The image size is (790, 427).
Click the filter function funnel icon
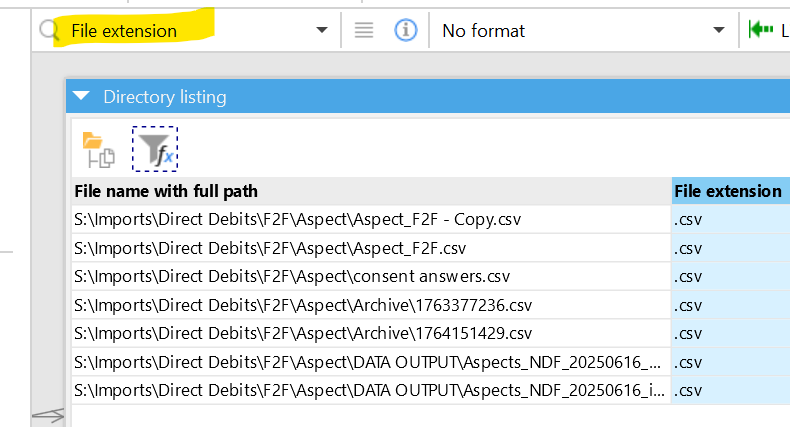[155, 148]
